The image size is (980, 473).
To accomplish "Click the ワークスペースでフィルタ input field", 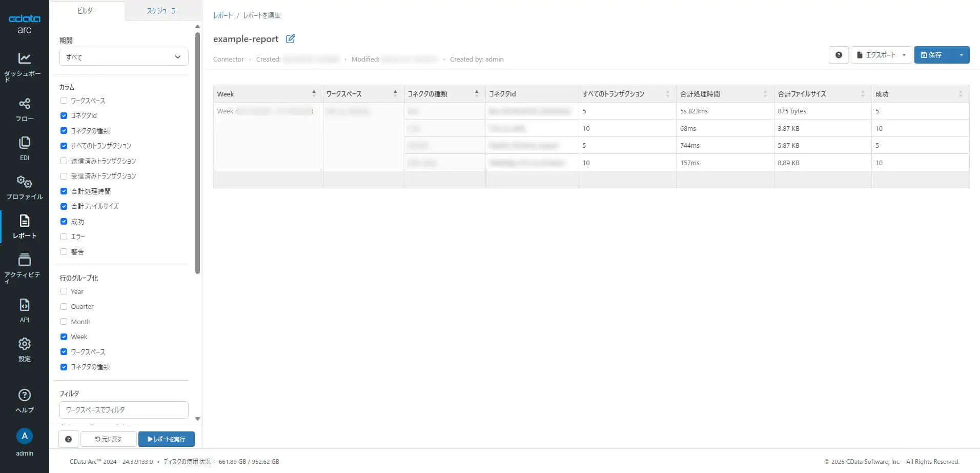I will tap(124, 410).
